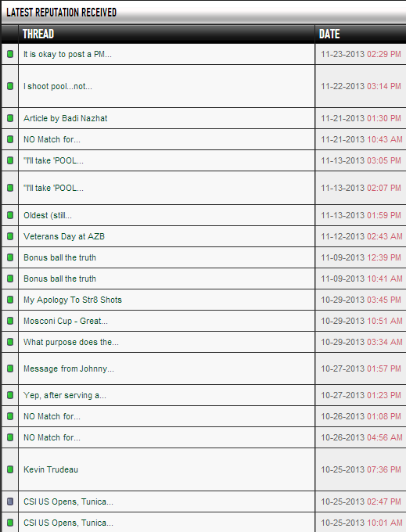
Task: Click the DATE column header
Action: 329,34
